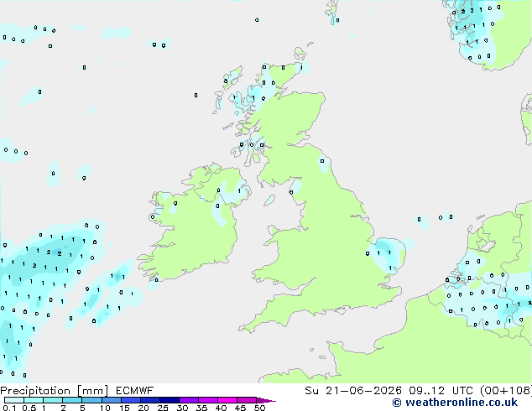Pick the 5–10 mm legend swatch

91,400
